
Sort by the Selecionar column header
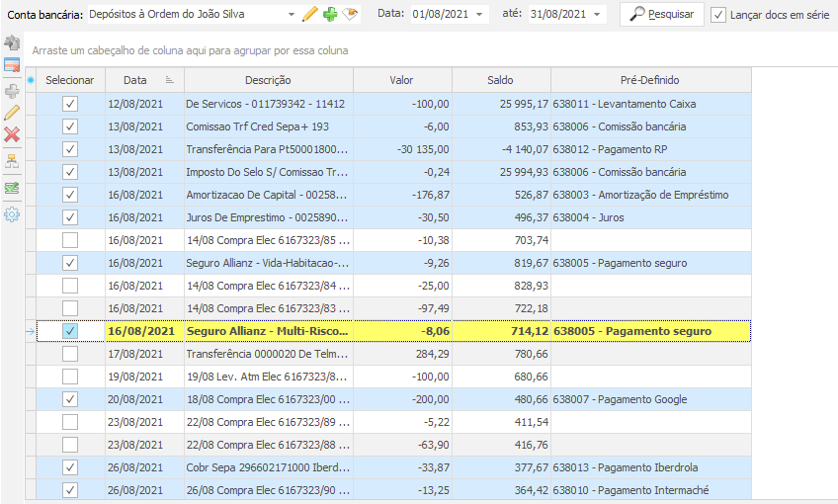point(70,80)
